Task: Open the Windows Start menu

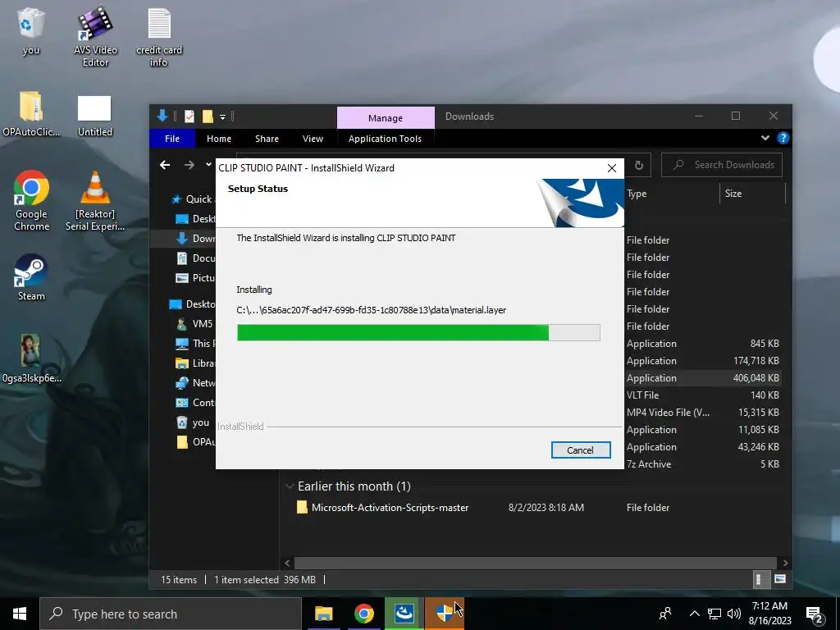Action: coord(20,614)
